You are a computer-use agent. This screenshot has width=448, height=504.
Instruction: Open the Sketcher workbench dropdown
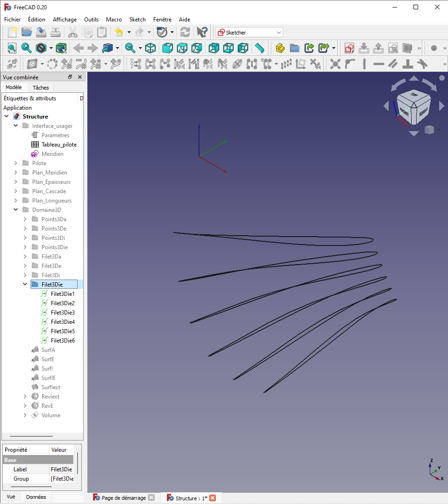279,33
